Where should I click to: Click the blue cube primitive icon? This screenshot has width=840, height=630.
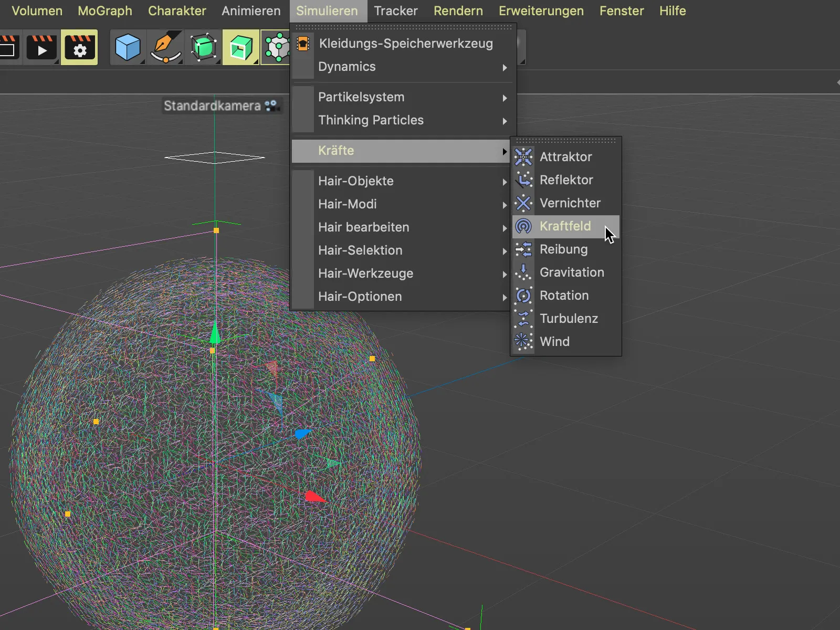tap(128, 47)
